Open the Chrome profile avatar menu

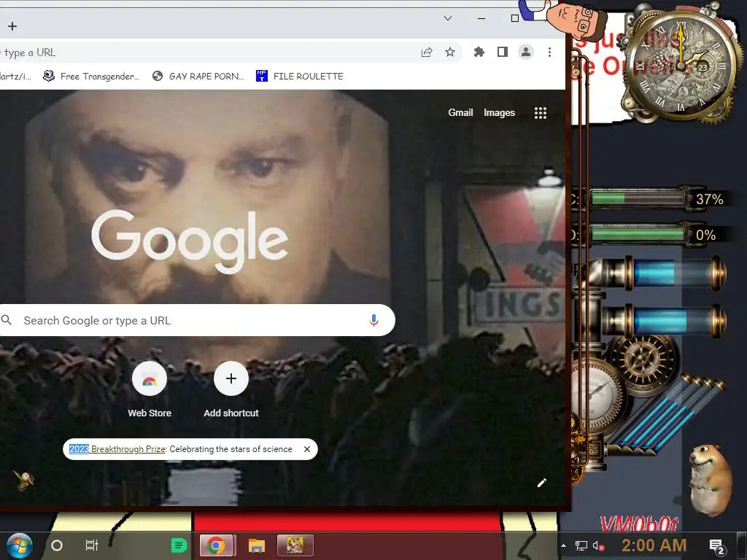(525, 52)
